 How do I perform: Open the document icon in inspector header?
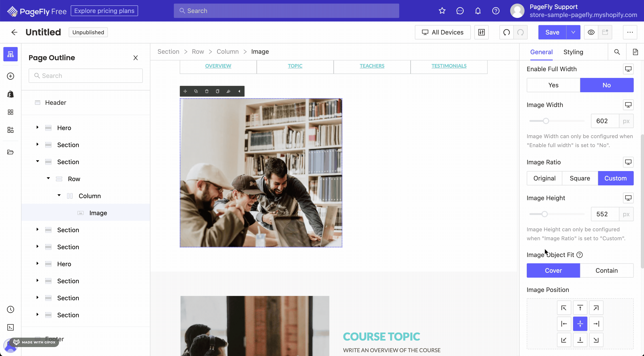[x=635, y=52]
